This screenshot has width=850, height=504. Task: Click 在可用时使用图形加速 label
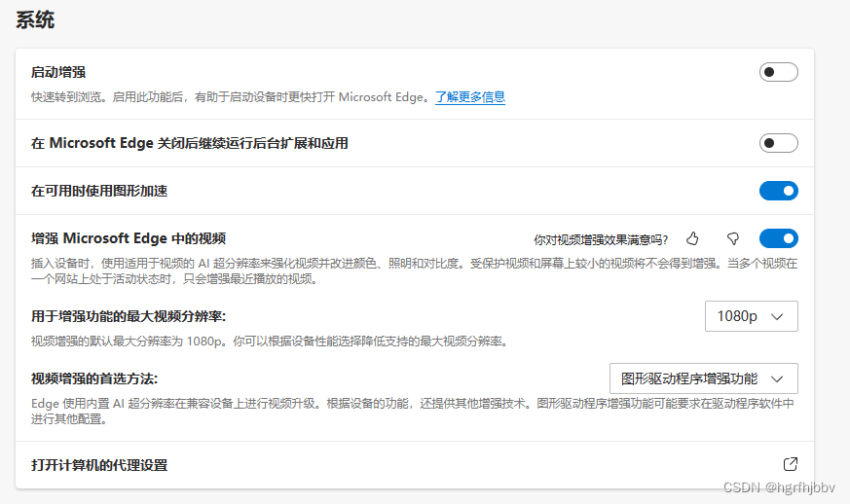[99, 191]
